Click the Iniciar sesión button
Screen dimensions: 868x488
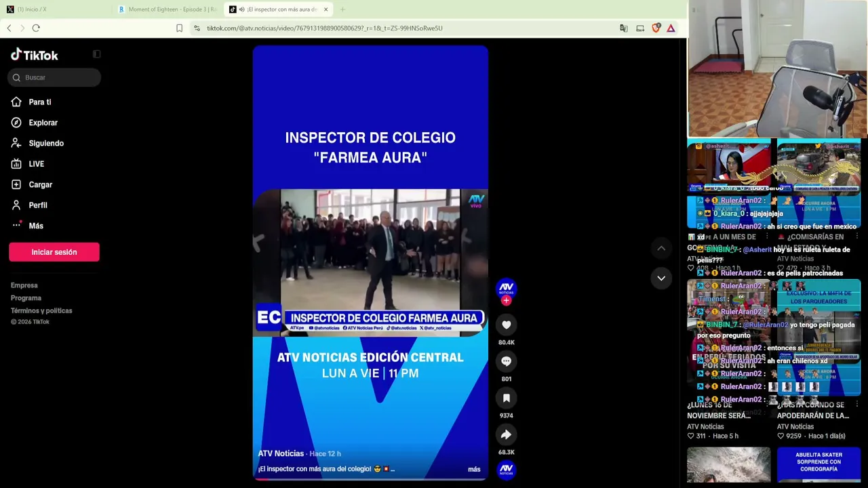[x=54, y=252]
